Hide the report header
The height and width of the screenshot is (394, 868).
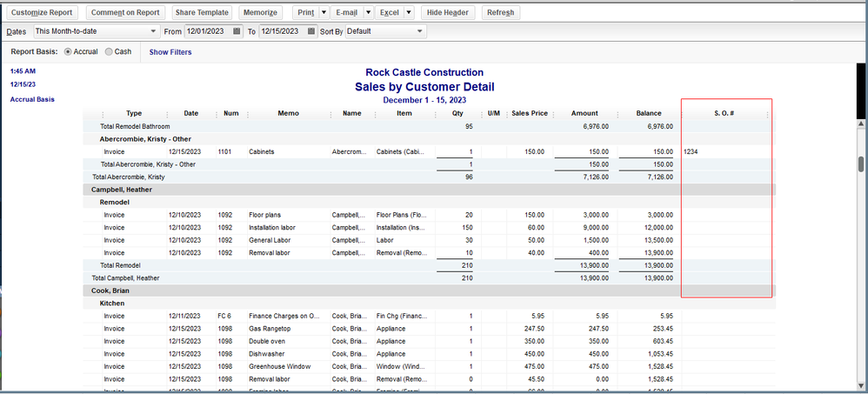pyautogui.click(x=449, y=13)
